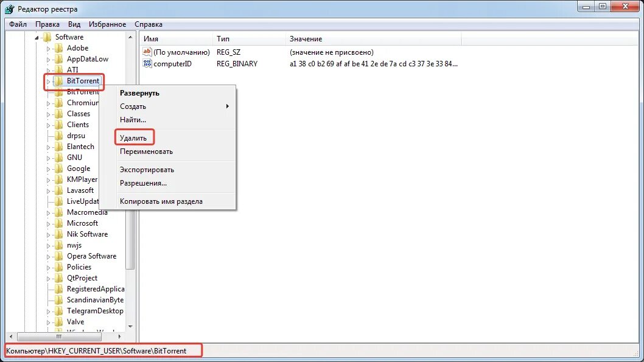Viewport: 644px width, 362px height.
Task: Click the REG_BINARY type cell
Action: point(237,64)
